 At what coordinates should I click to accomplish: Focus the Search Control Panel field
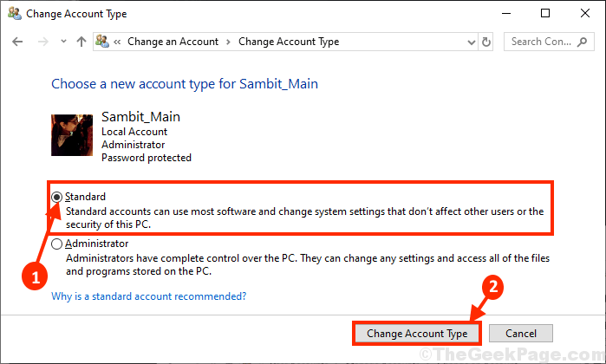tap(549, 42)
